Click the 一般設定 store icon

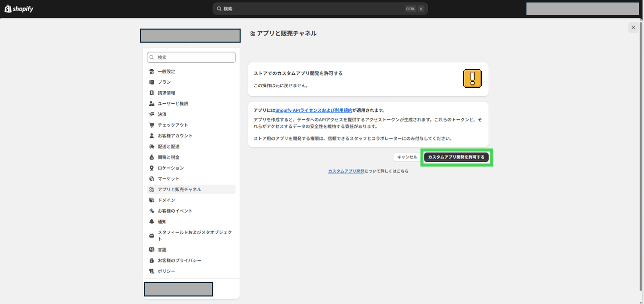[x=152, y=71]
